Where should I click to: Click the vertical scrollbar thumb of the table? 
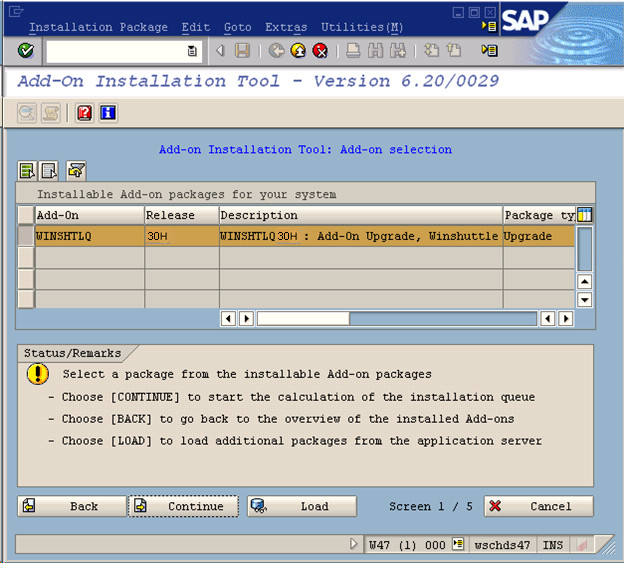click(584, 249)
